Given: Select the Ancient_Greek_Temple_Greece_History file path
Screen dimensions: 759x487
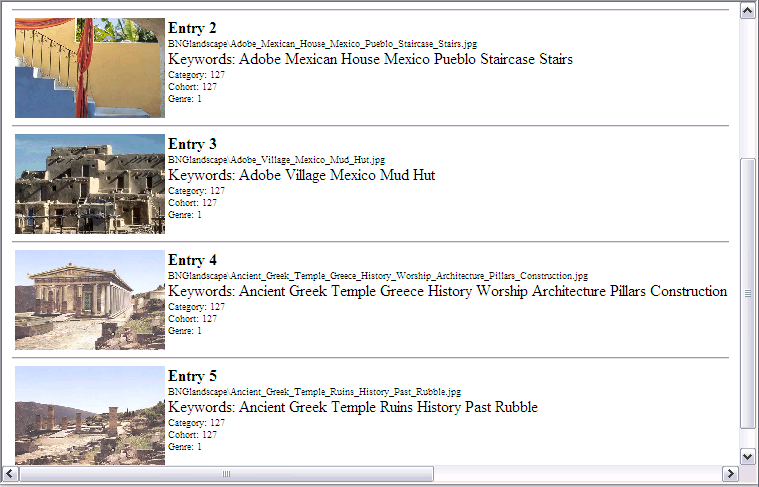Looking at the screenshot, I should click(378, 275).
